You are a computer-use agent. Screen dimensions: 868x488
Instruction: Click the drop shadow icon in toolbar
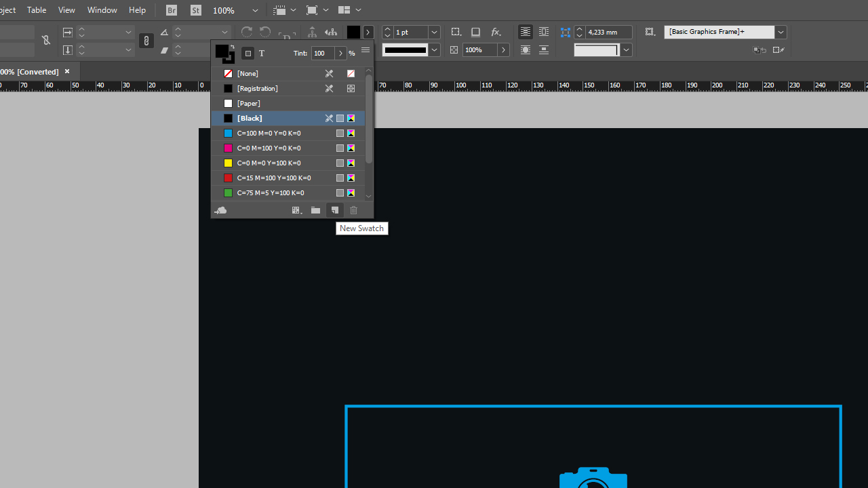pyautogui.click(x=475, y=32)
